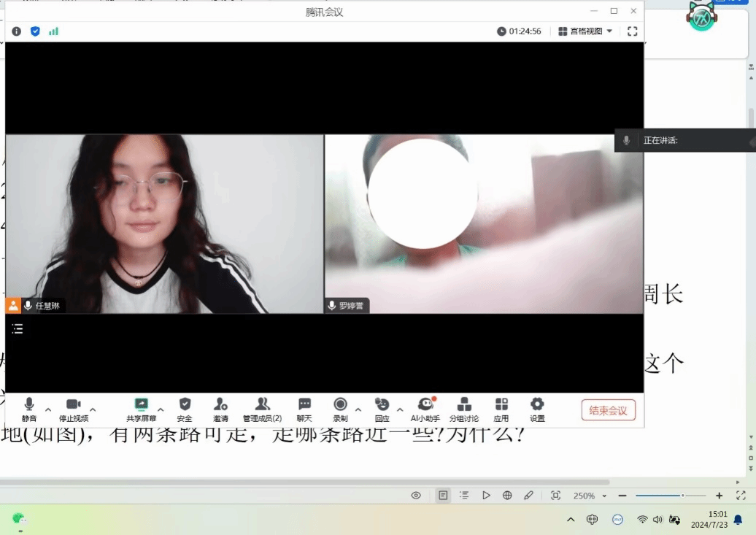Start recording with 录制 button
Screen dimensions: 756x535
pos(340,409)
